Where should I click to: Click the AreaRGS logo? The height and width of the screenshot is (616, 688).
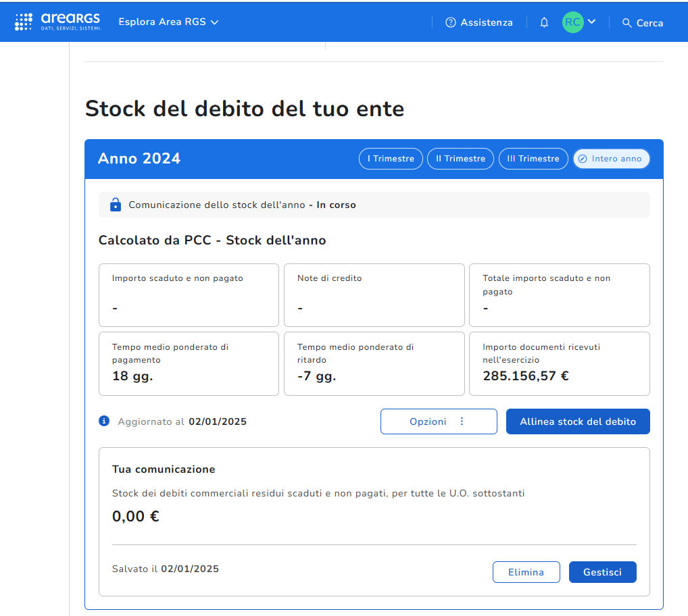click(x=58, y=22)
